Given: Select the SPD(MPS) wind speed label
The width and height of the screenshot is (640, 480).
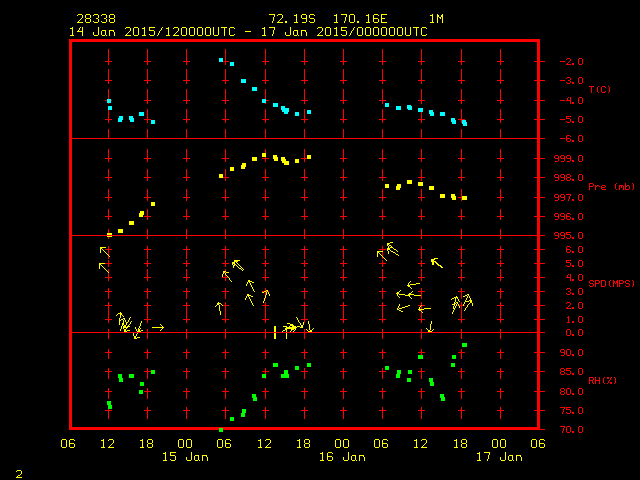Looking at the screenshot, I should (x=611, y=283).
